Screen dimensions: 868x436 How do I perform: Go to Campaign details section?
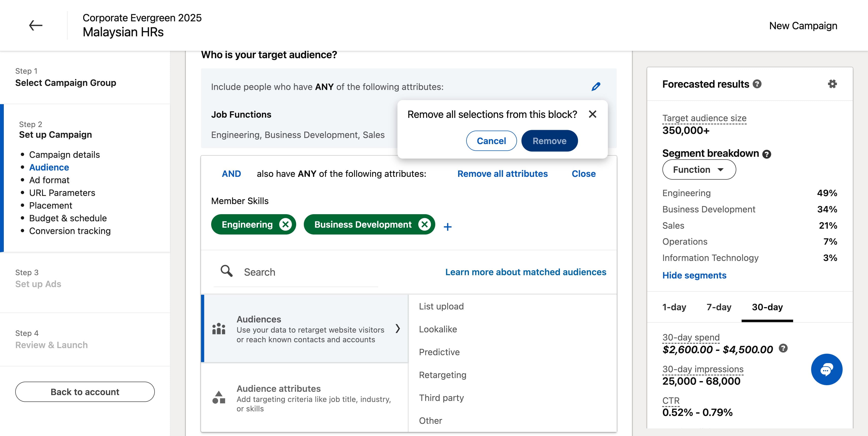click(64, 154)
